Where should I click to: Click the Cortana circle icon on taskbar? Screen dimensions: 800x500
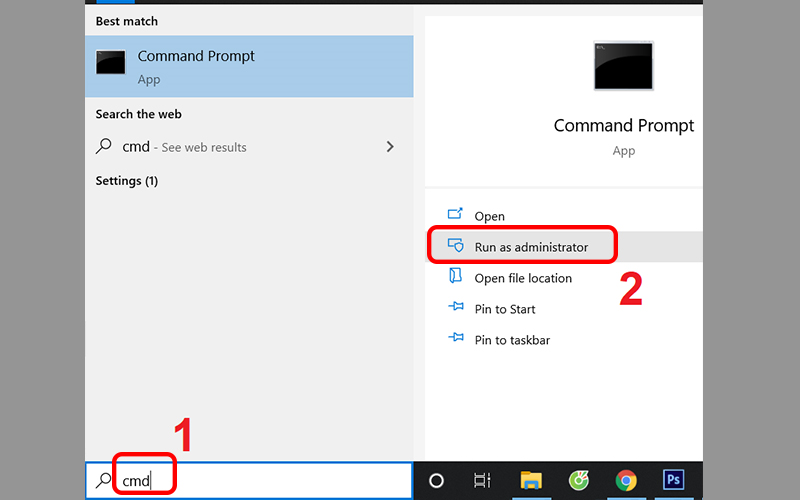coord(436,480)
